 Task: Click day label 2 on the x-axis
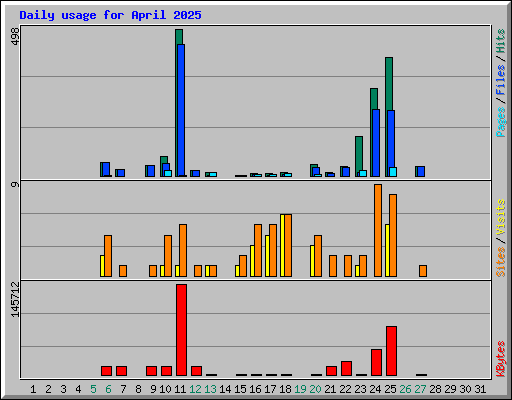(48, 389)
